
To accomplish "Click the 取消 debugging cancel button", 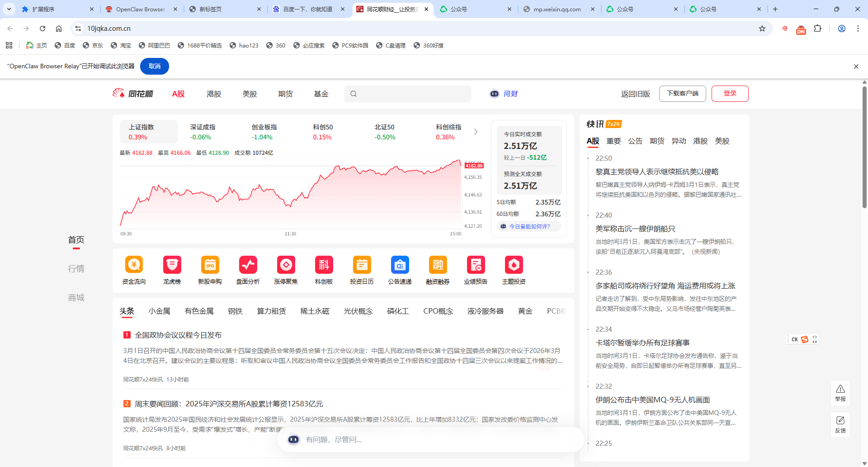I will click(154, 66).
